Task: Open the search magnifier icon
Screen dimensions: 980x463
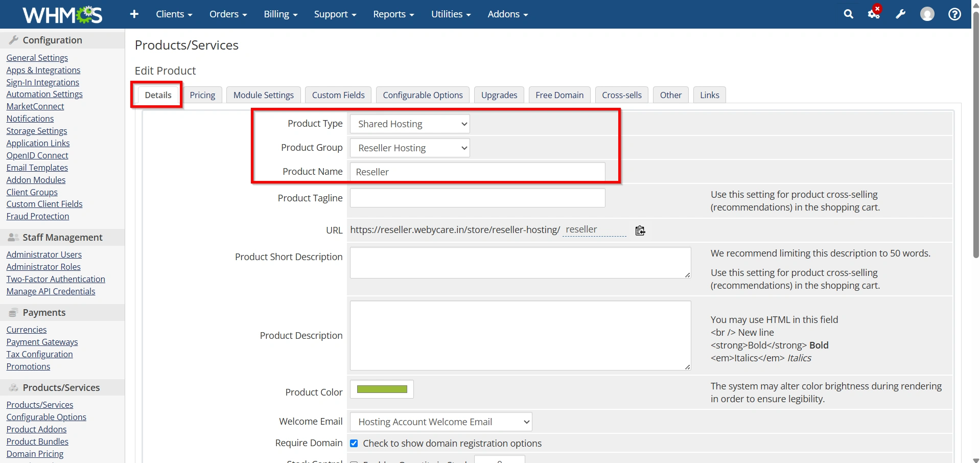Action: point(849,14)
